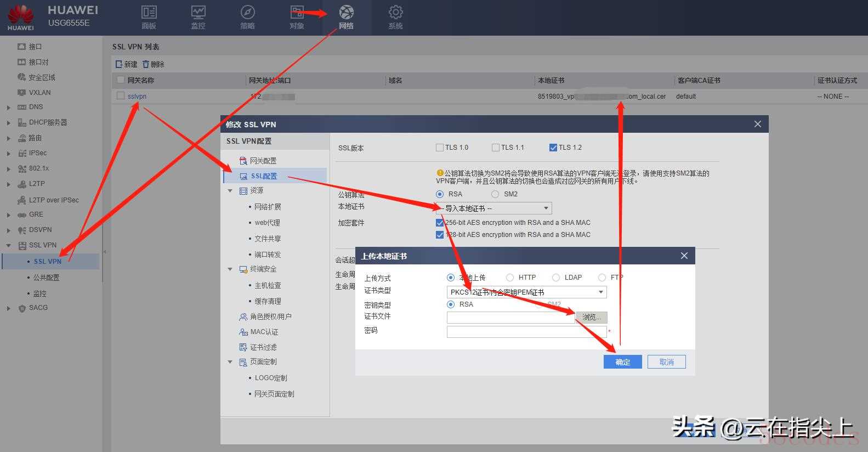Expand the DHCP服务器 tree node
The image size is (868, 452).
(8, 123)
